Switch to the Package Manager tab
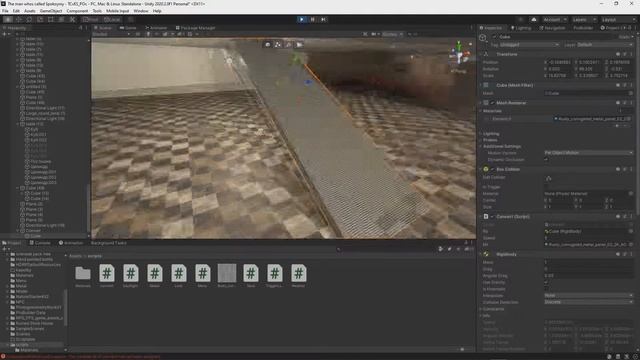This screenshot has height=360, width=640. click(x=195, y=28)
